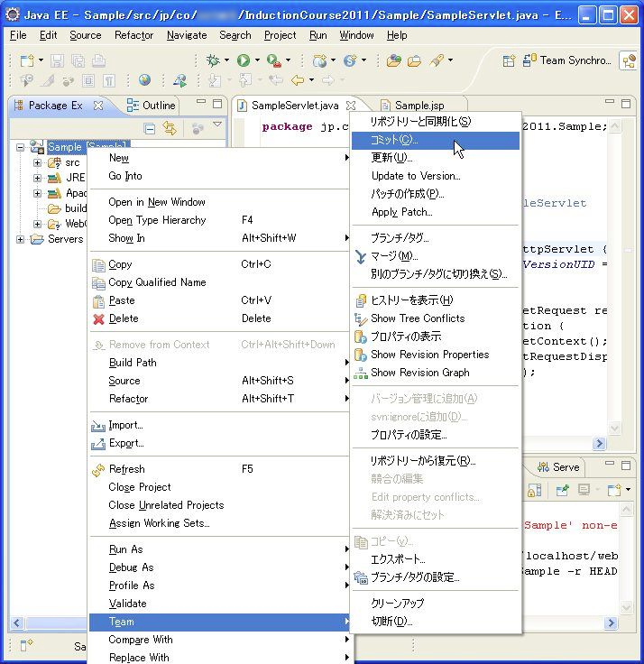The height and width of the screenshot is (664, 644).
Task: Select コミット(C)... in Team submenu
Action: (x=436, y=140)
